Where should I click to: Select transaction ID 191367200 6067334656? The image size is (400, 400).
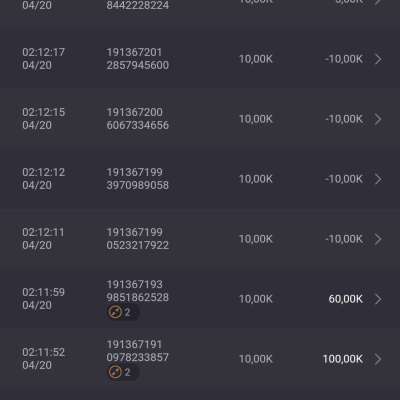tap(138, 119)
